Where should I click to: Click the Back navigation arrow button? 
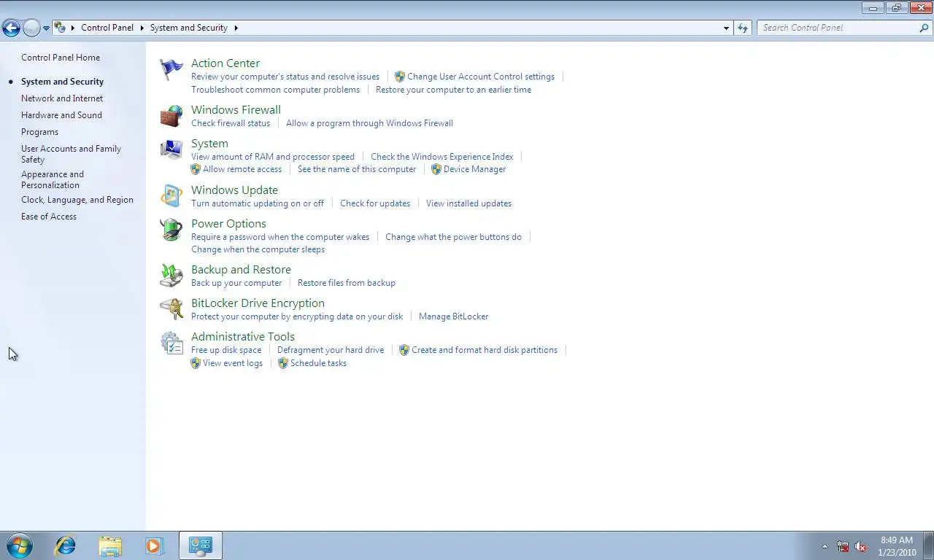(11, 28)
